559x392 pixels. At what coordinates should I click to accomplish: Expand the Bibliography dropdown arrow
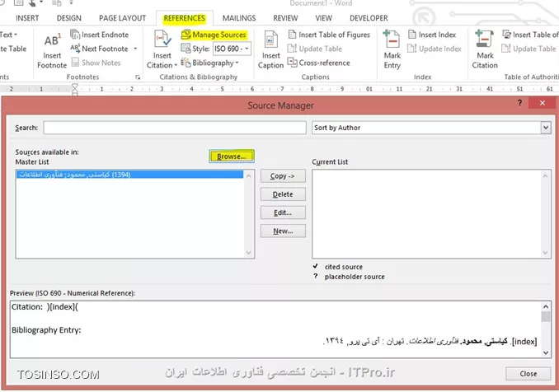pos(237,63)
